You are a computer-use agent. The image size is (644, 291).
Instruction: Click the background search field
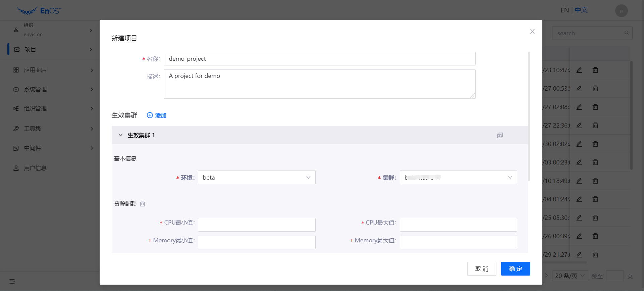coord(592,33)
